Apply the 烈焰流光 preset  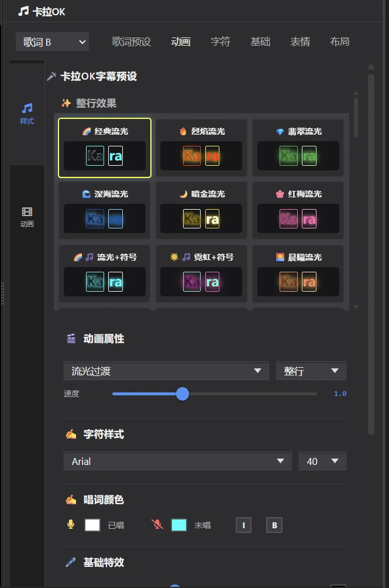click(x=201, y=148)
